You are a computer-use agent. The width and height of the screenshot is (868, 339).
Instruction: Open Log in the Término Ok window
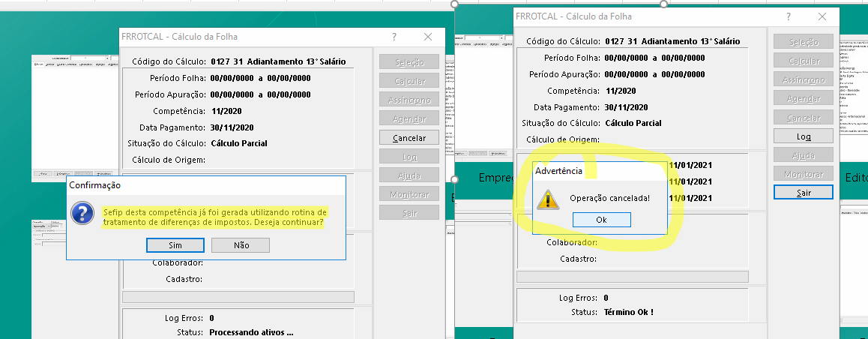pos(804,136)
